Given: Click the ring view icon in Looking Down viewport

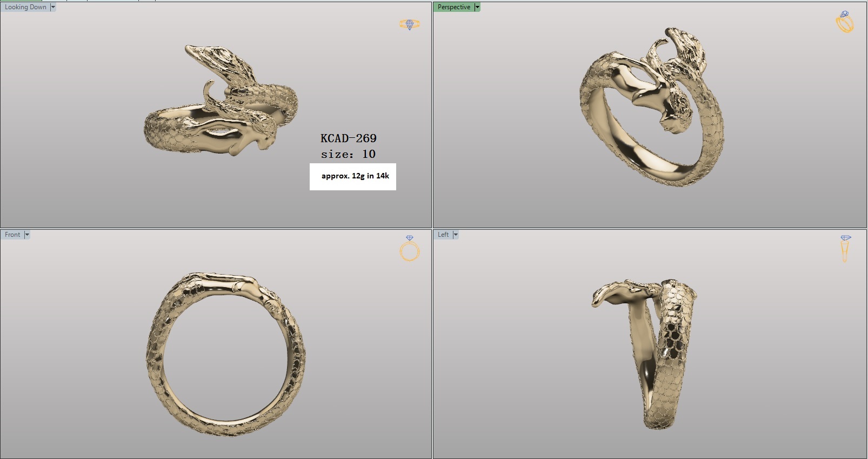Looking at the screenshot, I should tap(409, 24).
